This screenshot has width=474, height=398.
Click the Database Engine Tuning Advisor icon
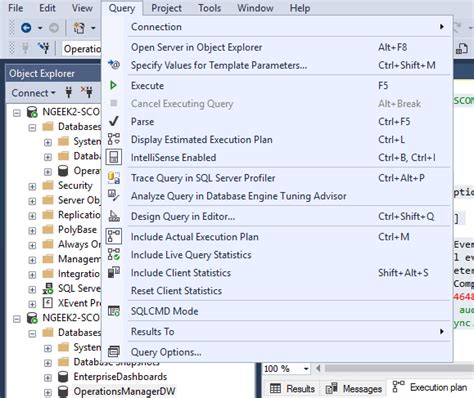[x=114, y=196]
